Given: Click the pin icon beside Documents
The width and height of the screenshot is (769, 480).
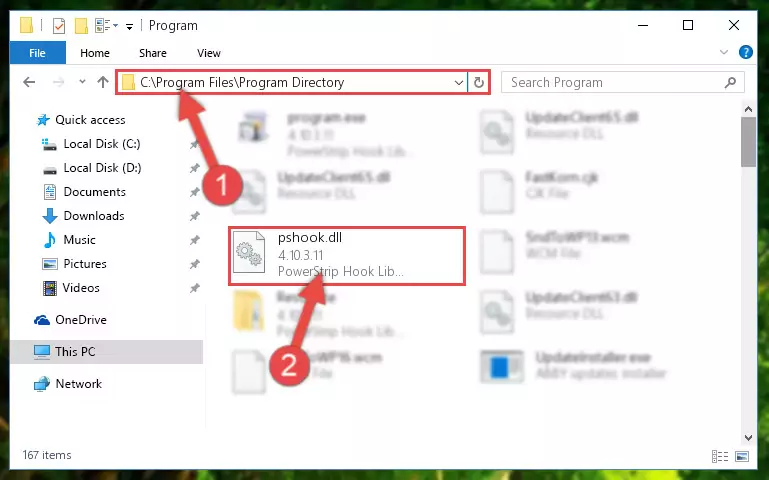Looking at the screenshot, I should [x=195, y=192].
